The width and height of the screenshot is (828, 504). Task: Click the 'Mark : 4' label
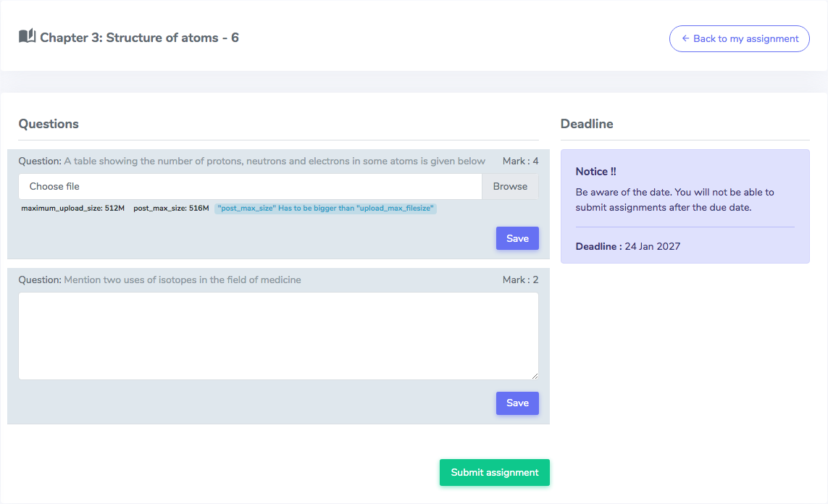(520, 161)
